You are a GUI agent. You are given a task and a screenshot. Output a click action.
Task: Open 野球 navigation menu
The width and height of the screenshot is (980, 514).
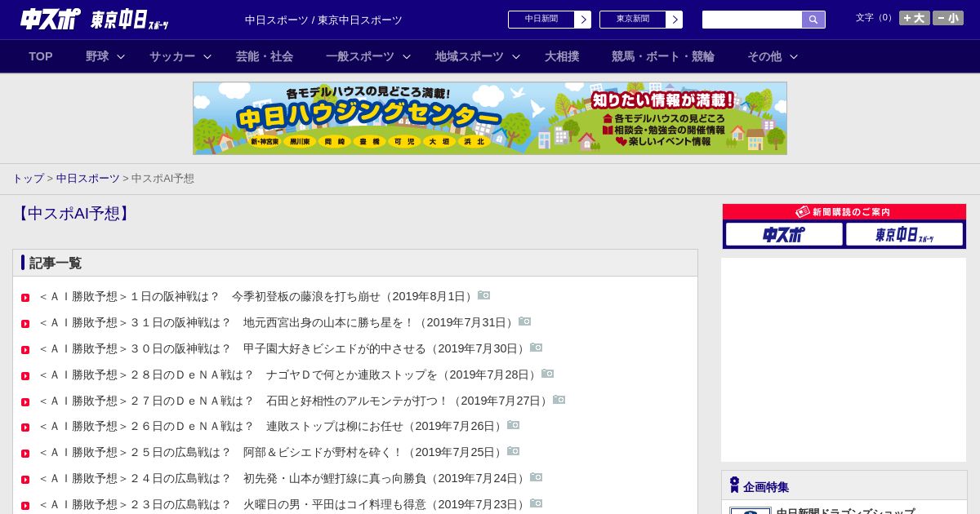click(97, 56)
